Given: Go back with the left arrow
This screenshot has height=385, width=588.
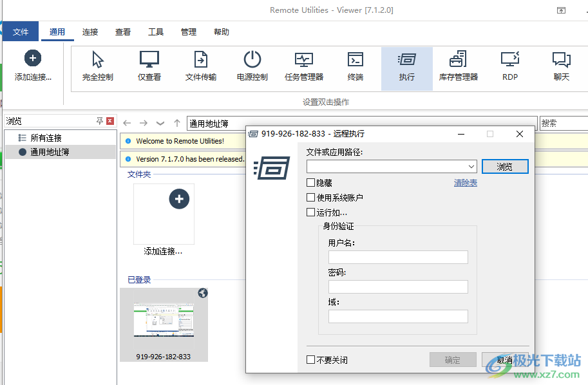Looking at the screenshot, I should (x=127, y=123).
